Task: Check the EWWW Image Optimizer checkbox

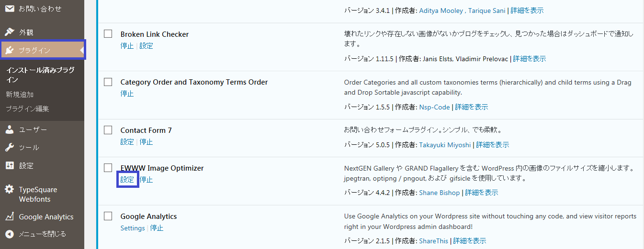Action: 108,168
